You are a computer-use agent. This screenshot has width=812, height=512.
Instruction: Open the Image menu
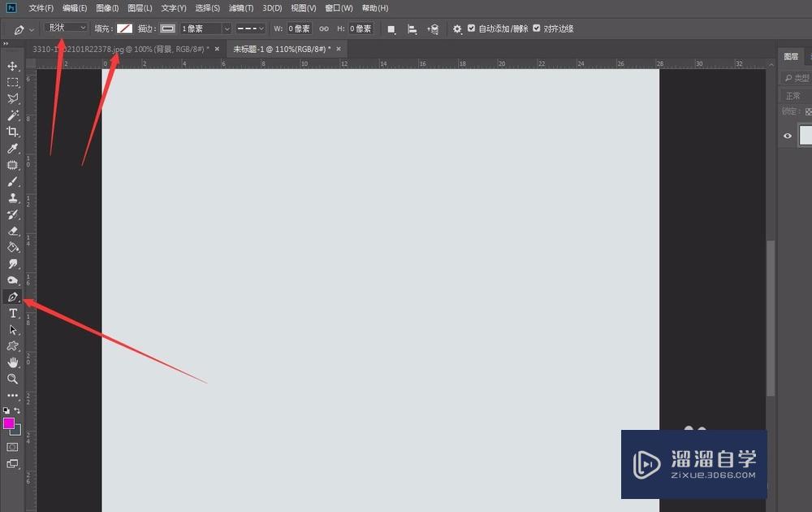pos(107,8)
